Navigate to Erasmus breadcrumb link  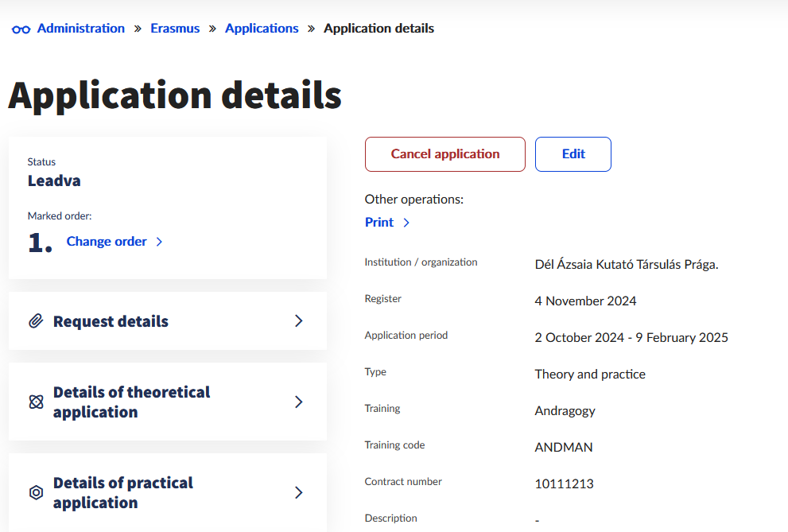pyautogui.click(x=175, y=29)
